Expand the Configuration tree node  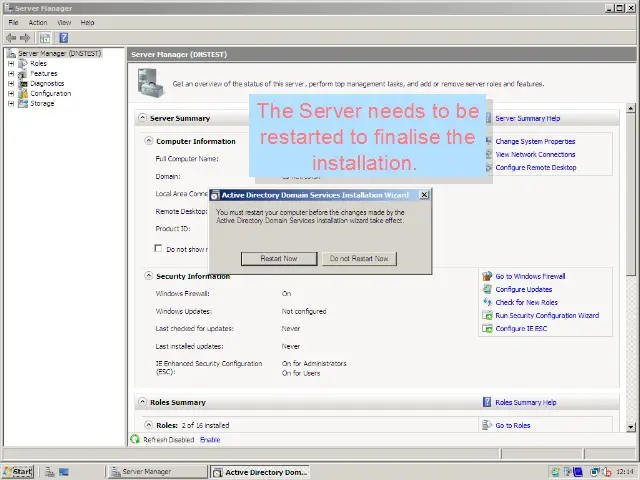(11, 93)
